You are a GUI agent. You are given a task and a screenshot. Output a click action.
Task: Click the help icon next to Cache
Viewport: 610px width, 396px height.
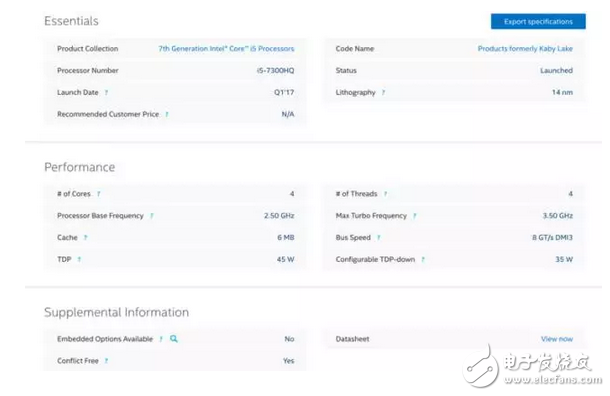click(x=85, y=238)
